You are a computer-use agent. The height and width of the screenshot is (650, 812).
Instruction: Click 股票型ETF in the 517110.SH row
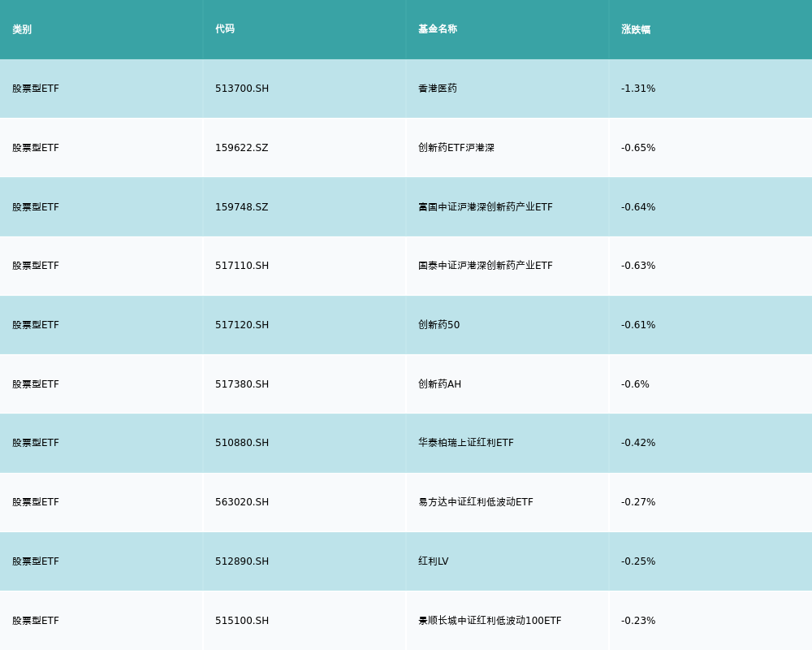tap(36, 266)
